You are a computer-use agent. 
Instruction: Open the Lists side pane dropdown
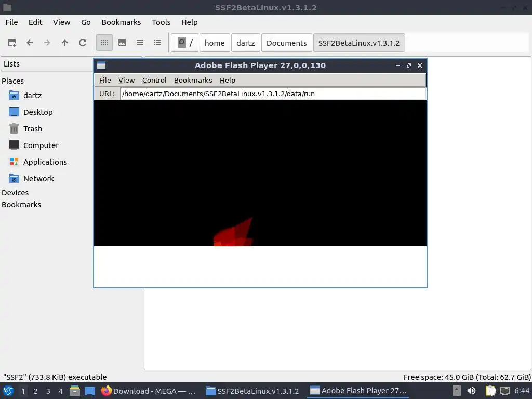pyautogui.click(x=47, y=64)
